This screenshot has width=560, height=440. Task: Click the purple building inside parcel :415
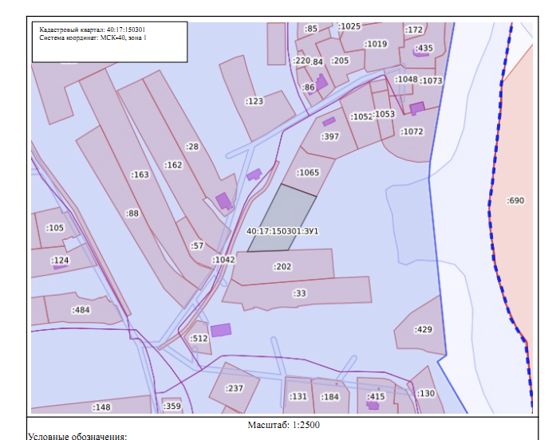[373, 405]
